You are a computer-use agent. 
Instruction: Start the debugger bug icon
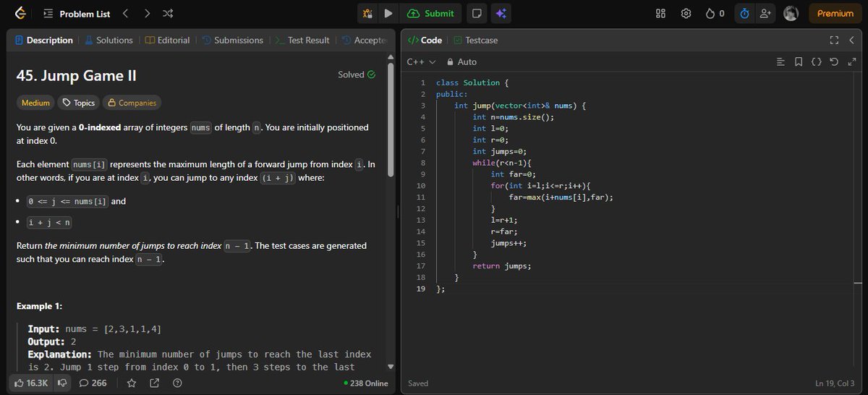pos(367,13)
